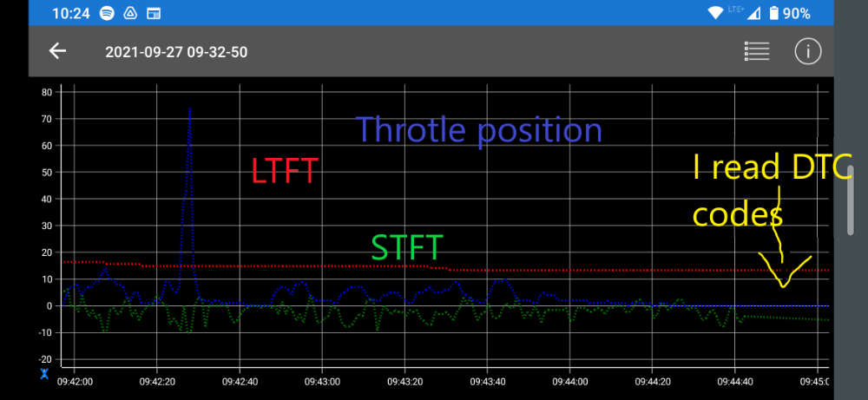868x400 pixels.
Task: Click the red LTFT label
Action: click(285, 171)
